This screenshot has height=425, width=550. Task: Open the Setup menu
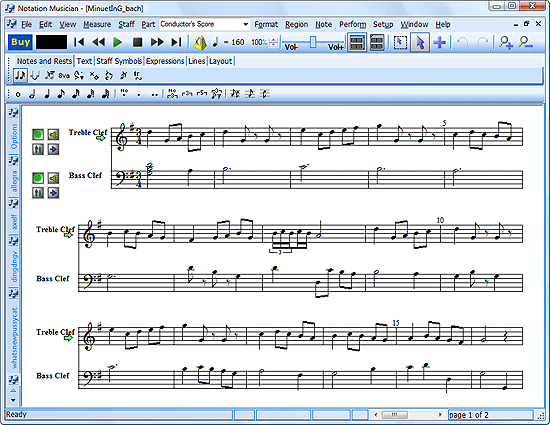383,24
